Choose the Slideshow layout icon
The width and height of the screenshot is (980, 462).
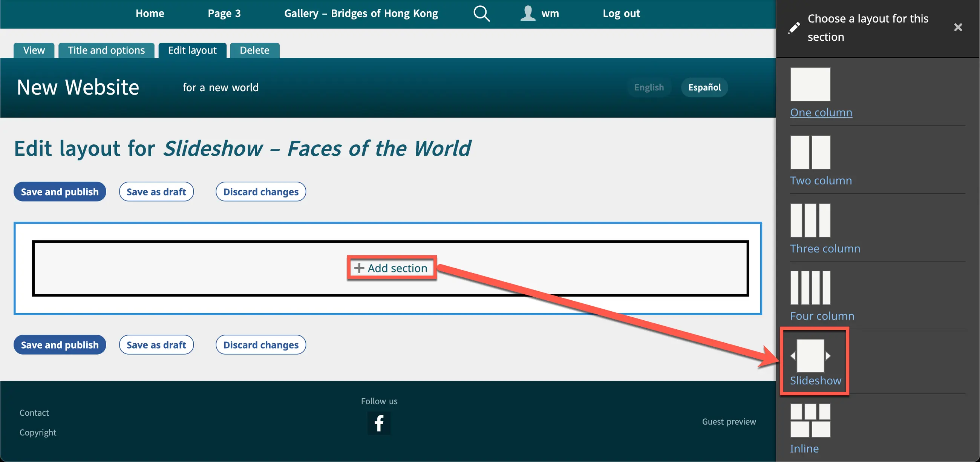click(810, 355)
